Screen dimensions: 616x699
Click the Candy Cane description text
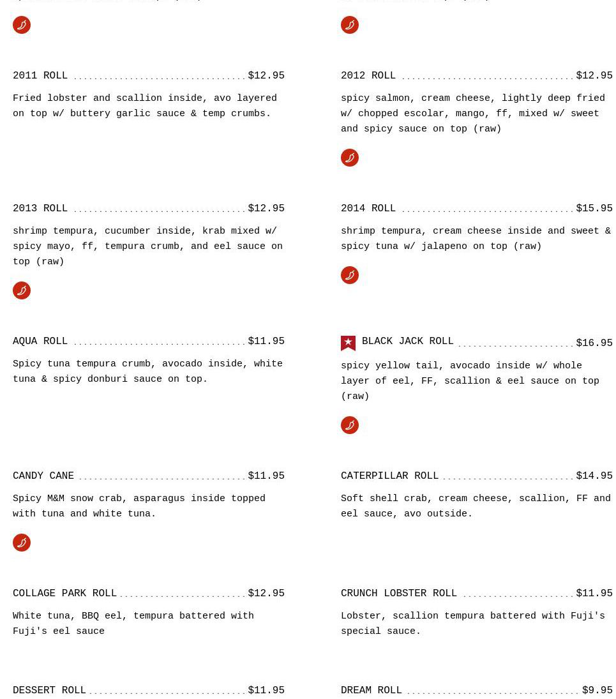(139, 506)
